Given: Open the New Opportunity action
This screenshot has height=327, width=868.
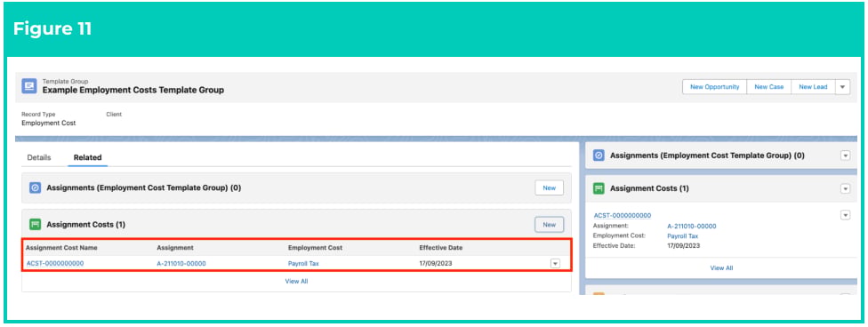Looking at the screenshot, I should [715, 87].
